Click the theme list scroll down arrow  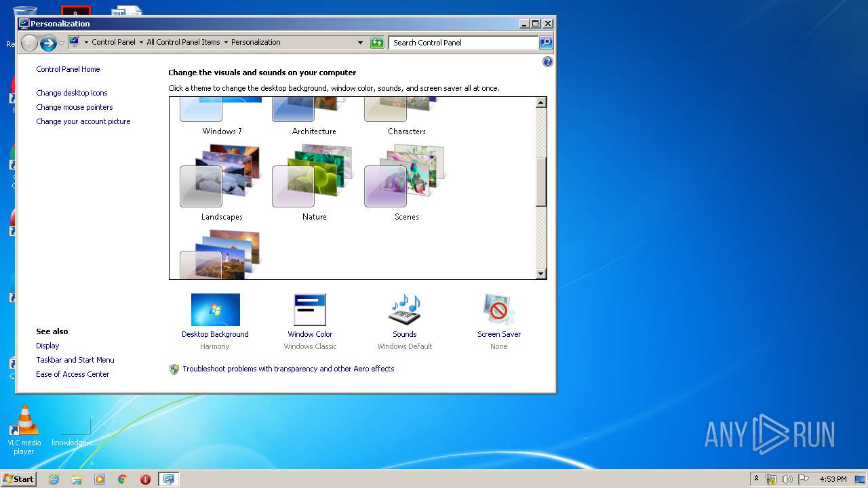coord(540,274)
